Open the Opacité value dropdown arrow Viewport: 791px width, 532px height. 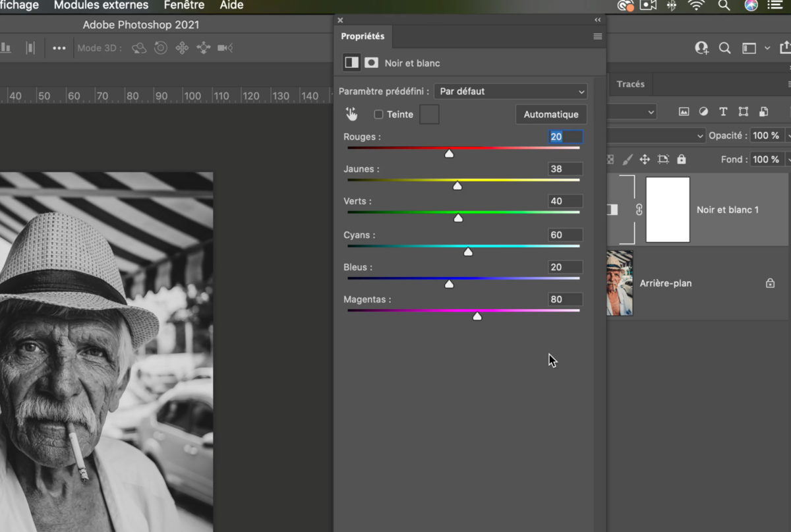click(788, 135)
